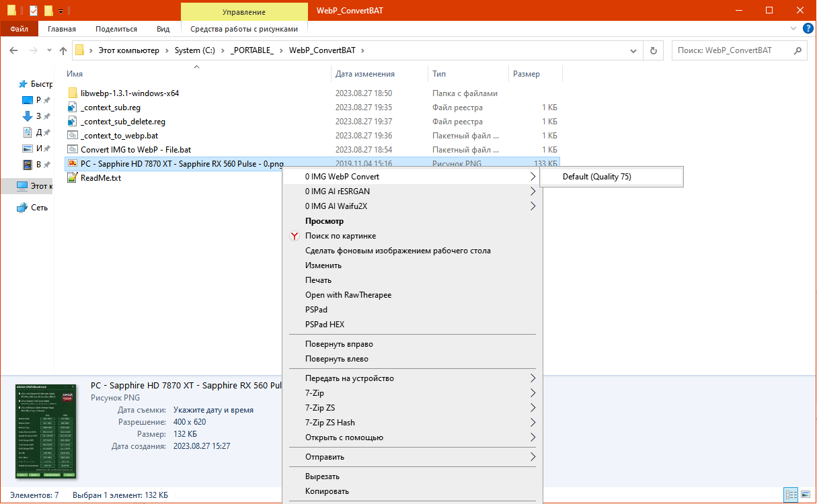Select Просмотр in the context menu
This screenshot has width=817, height=504.
pyautogui.click(x=412, y=221)
